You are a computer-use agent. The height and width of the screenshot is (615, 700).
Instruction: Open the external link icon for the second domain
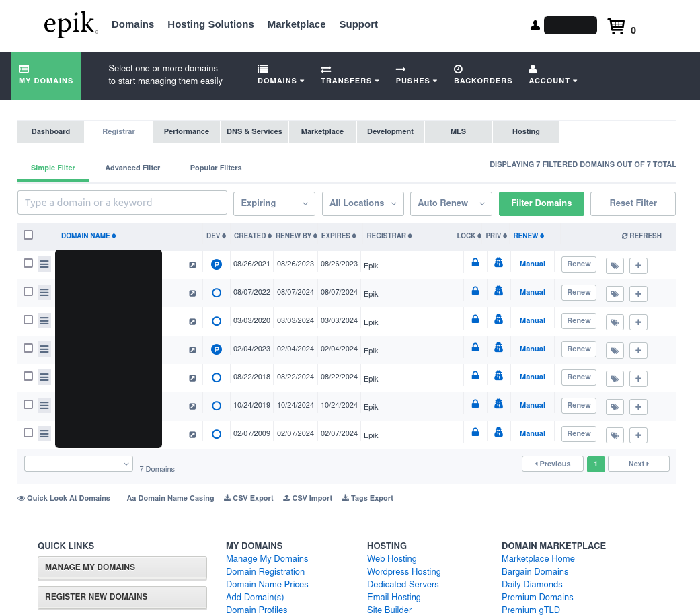(x=192, y=293)
